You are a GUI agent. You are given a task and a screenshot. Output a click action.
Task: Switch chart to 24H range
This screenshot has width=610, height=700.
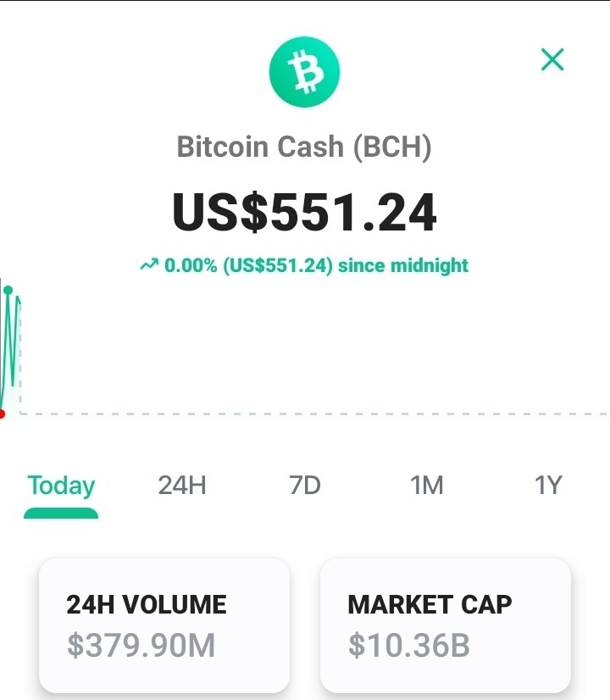182,486
